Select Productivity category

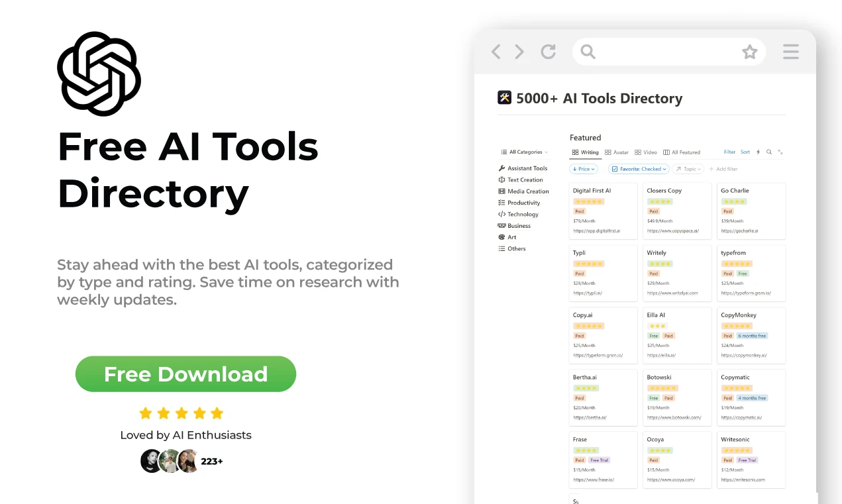(x=519, y=203)
